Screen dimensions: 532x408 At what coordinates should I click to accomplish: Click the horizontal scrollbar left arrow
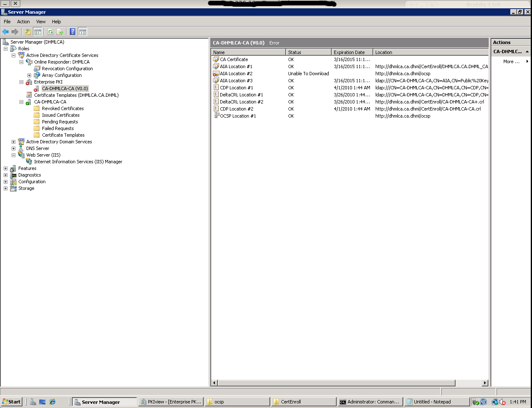(214, 383)
